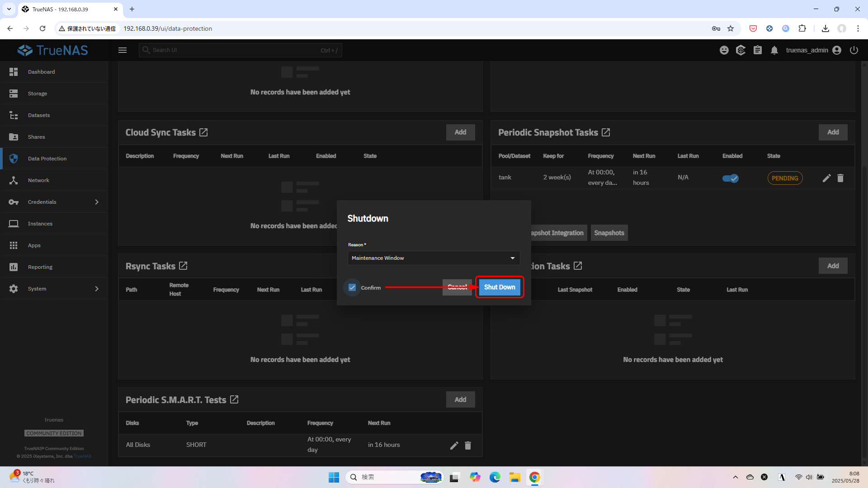Reload the browser page
The width and height of the screenshot is (868, 488).
42,28
